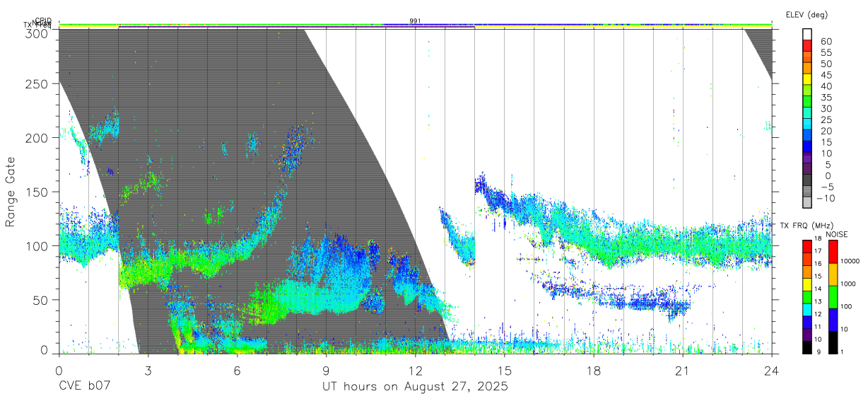The width and height of the screenshot is (868, 401).
Task: Click the -10 label on elevation scale
Action: [x=826, y=198]
